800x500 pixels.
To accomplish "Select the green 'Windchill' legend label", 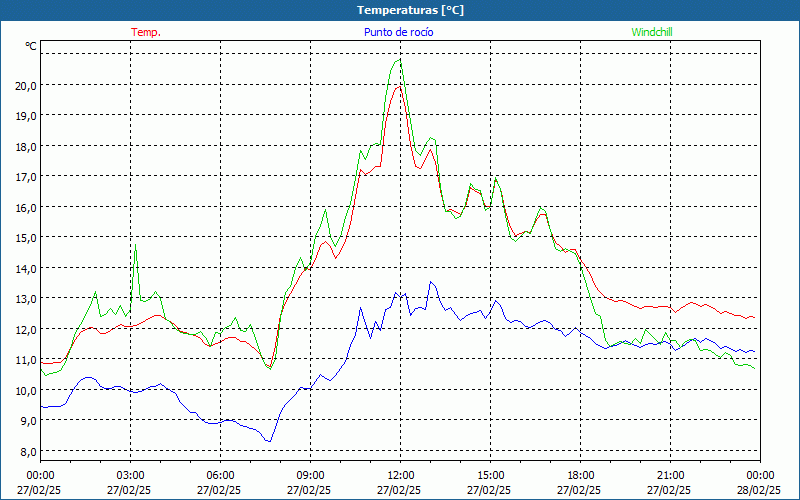I will pos(652,32).
